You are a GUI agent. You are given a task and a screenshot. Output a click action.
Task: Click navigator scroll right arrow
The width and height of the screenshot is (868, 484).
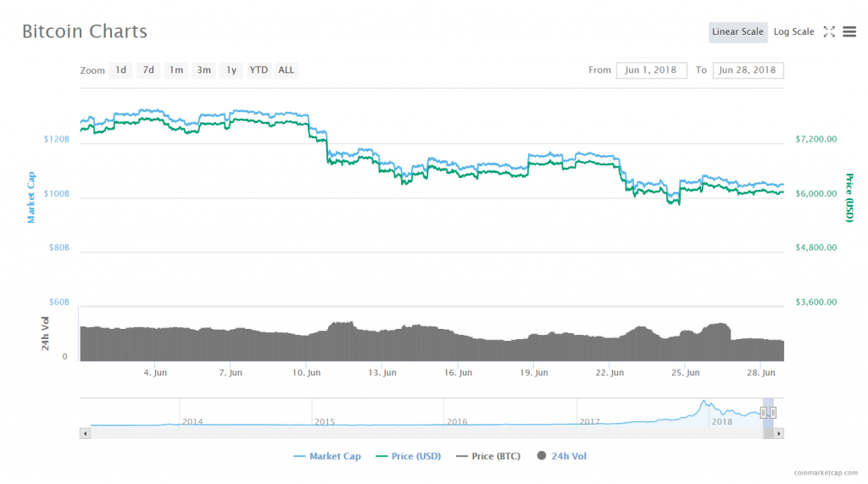point(778,434)
